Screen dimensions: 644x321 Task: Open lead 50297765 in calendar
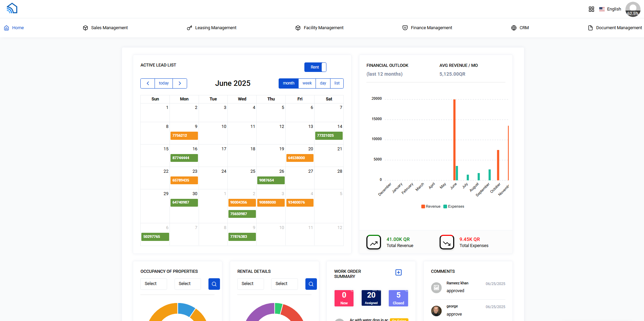pos(155,237)
